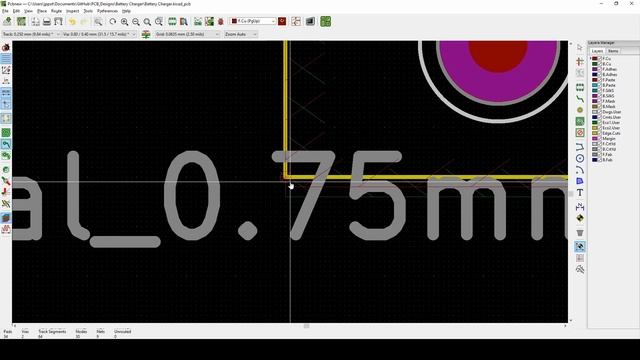Open the Route menu
The image size is (640, 360).
(x=56, y=11)
